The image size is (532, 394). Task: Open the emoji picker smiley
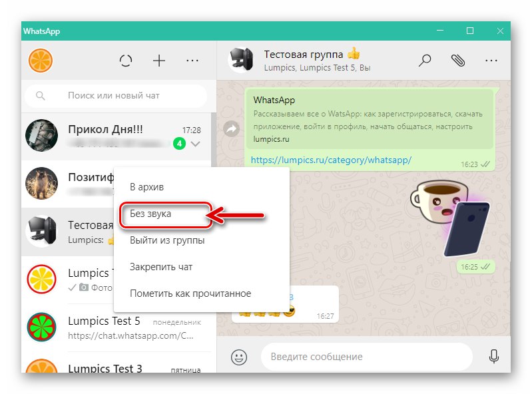(x=239, y=357)
